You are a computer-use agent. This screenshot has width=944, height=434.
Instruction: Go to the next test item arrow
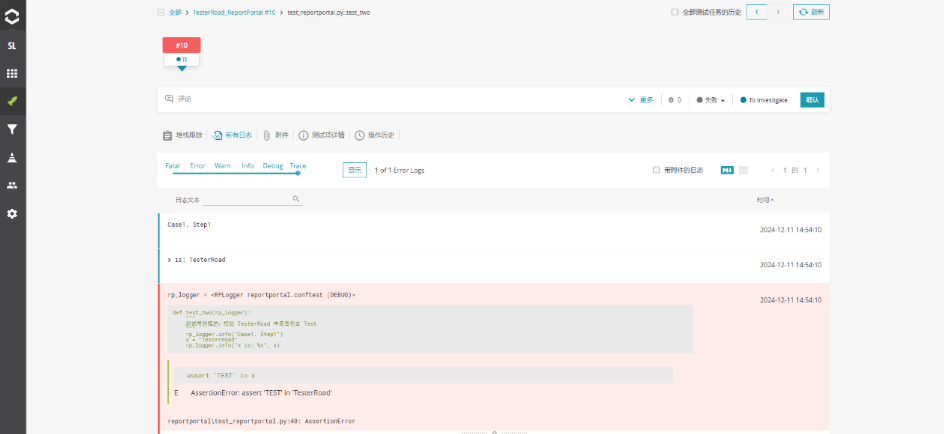777,12
